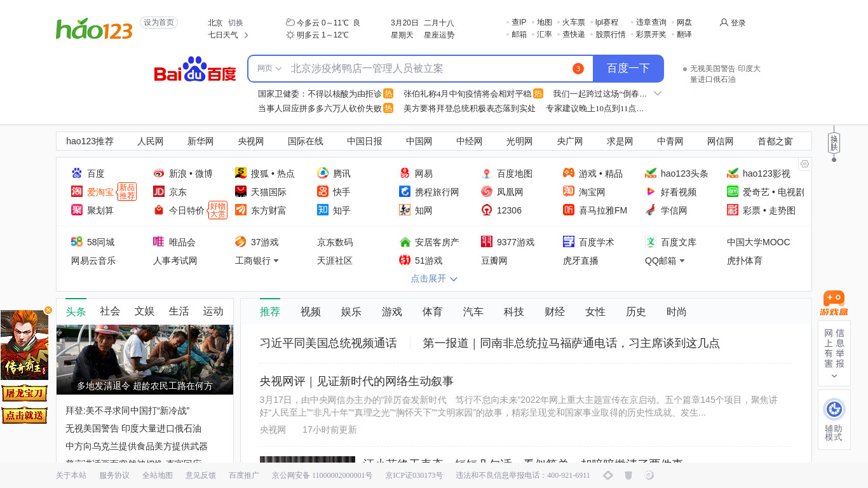
Task: Open the 工商银行 dropdown arrow
Action: coord(276,261)
